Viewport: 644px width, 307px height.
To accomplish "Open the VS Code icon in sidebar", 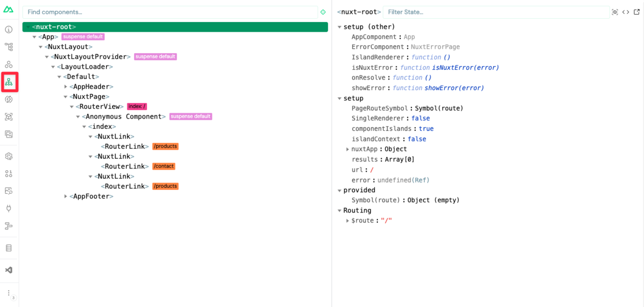I will 9,270.
